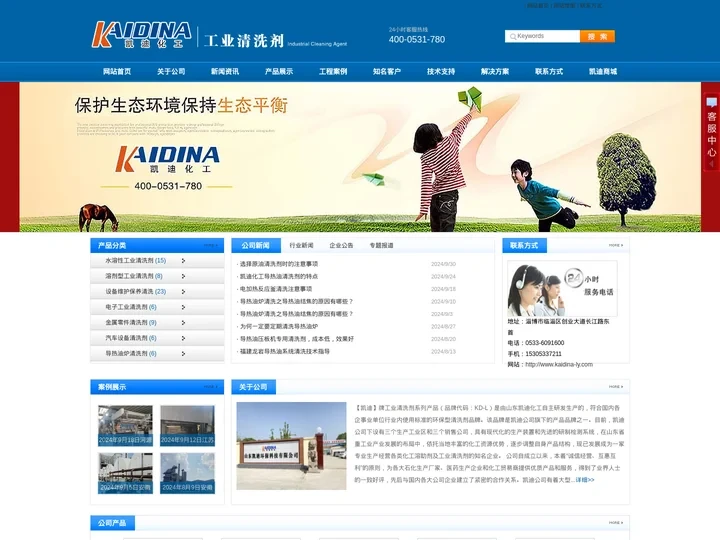Open the 知名客户 menu item
Image resolution: width=720 pixels, height=540 pixels.
tap(387, 72)
